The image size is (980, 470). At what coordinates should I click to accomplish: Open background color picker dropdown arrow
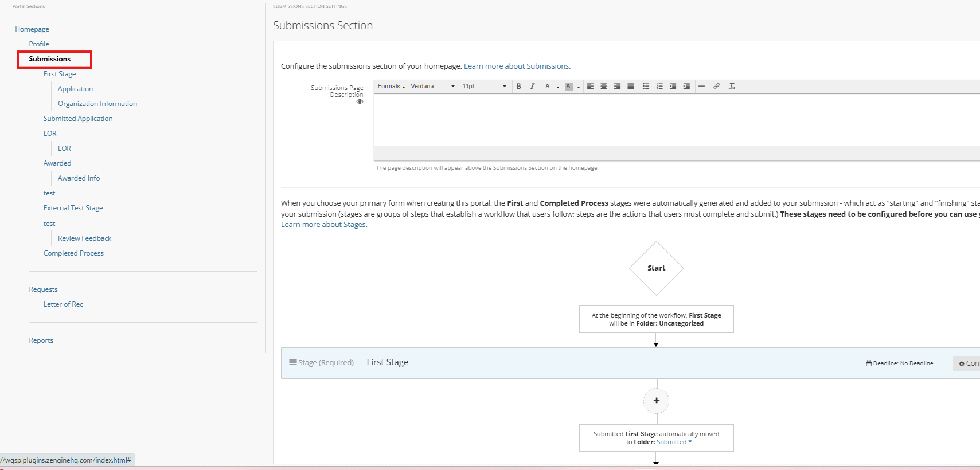pyautogui.click(x=579, y=87)
